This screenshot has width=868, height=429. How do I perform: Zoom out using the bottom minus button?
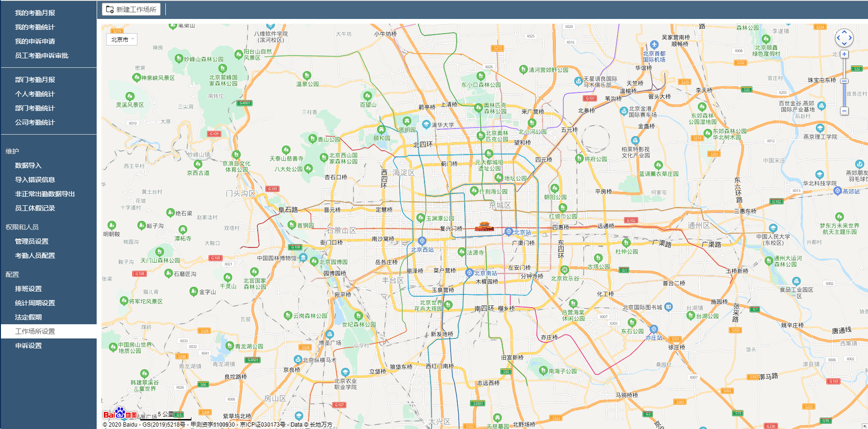844,111
